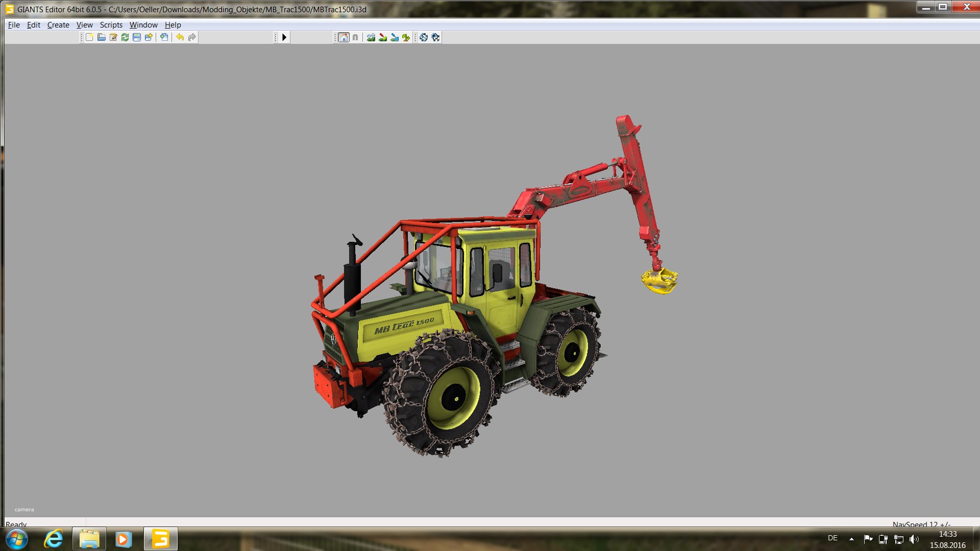The image size is (980, 551).
Task: Select the terrain sculpt tool icon
Action: (371, 37)
